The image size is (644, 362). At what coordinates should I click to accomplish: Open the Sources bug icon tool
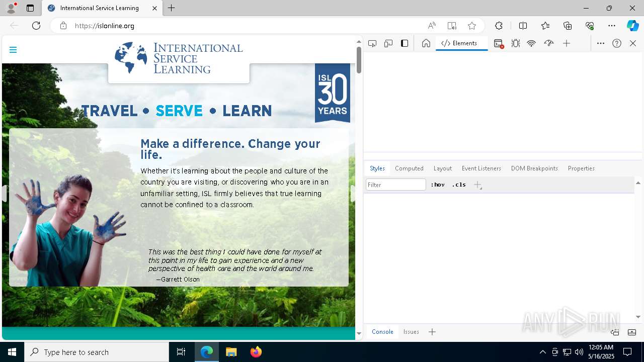coord(516,43)
